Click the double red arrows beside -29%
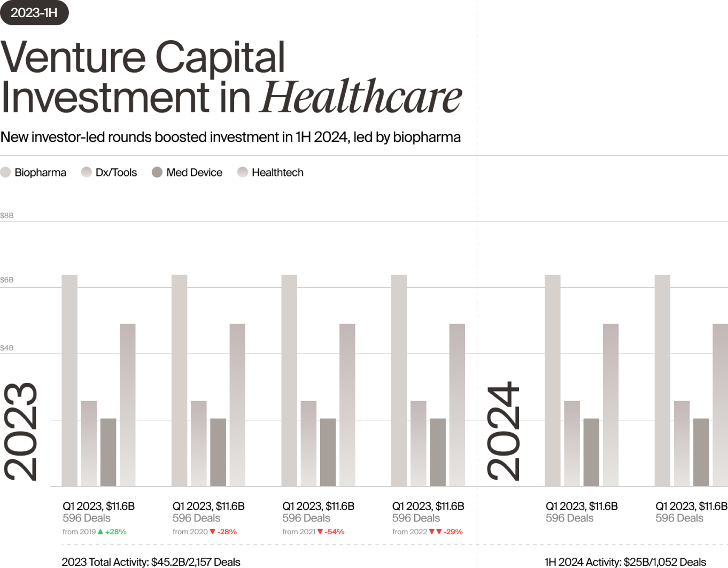Image resolution: width=728 pixels, height=568 pixels. pyautogui.click(x=436, y=532)
